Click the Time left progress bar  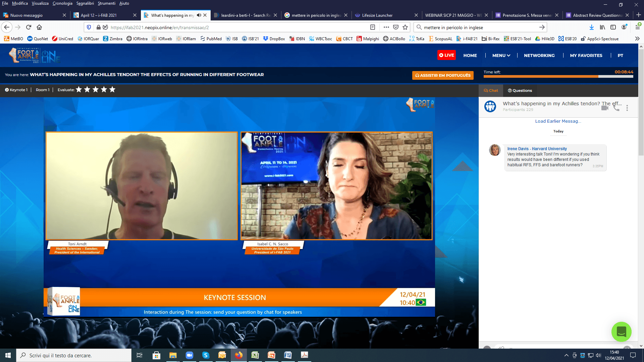[x=558, y=76]
